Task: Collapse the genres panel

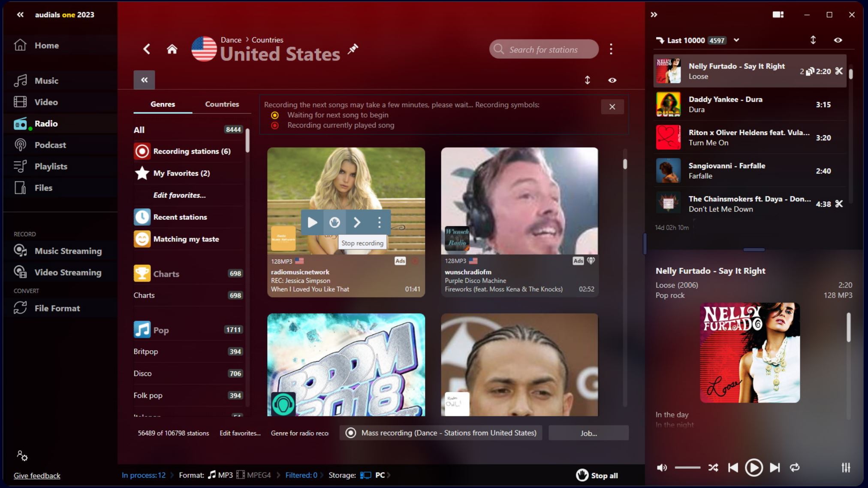Action: pyautogui.click(x=144, y=80)
